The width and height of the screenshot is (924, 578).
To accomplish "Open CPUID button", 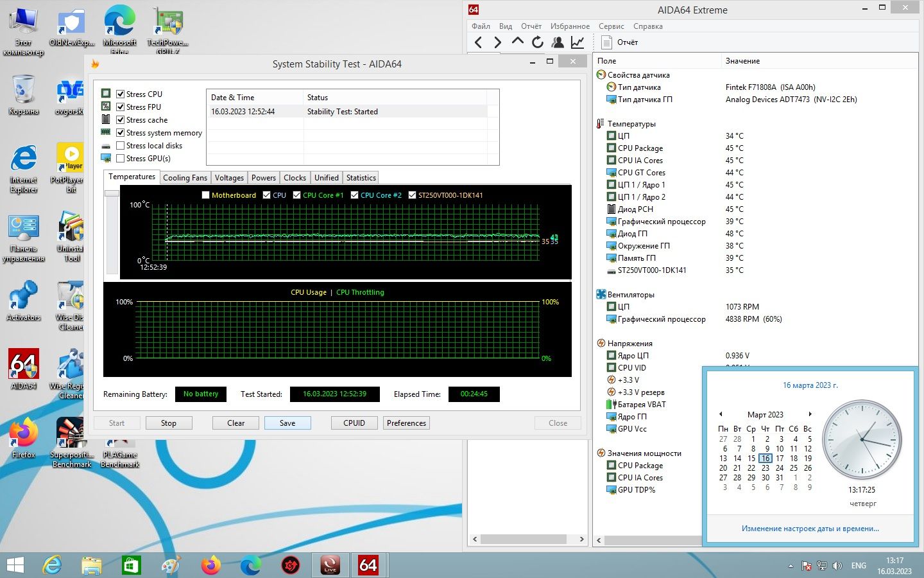I will [x=354, y=423].
